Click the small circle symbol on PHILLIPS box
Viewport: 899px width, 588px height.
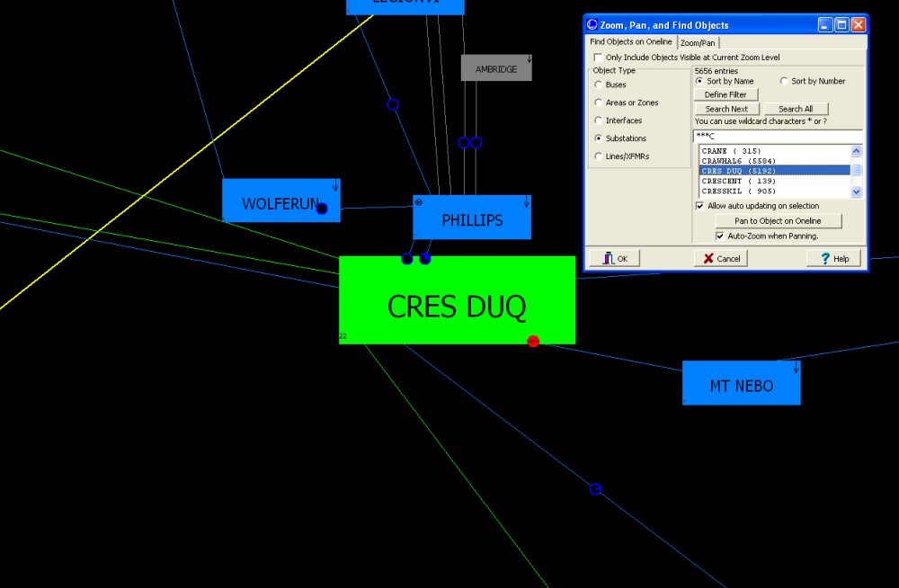click(418, 202)
